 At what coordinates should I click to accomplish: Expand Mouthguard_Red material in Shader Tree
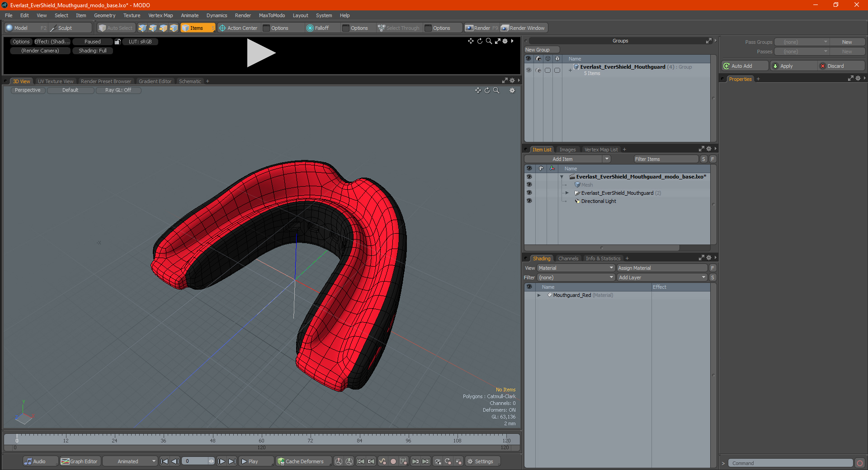click(x=539, y=295)
